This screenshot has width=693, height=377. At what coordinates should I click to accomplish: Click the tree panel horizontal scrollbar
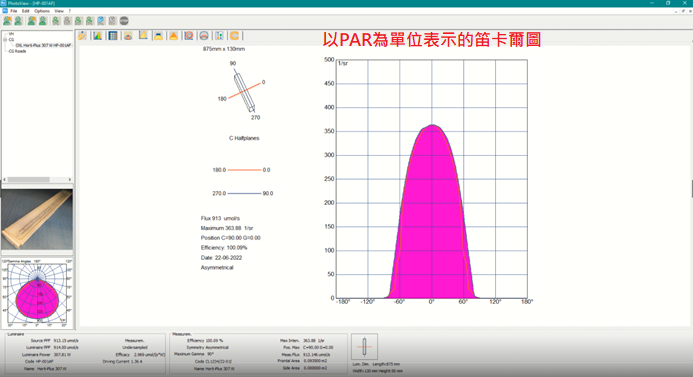[x=37, y=179]
